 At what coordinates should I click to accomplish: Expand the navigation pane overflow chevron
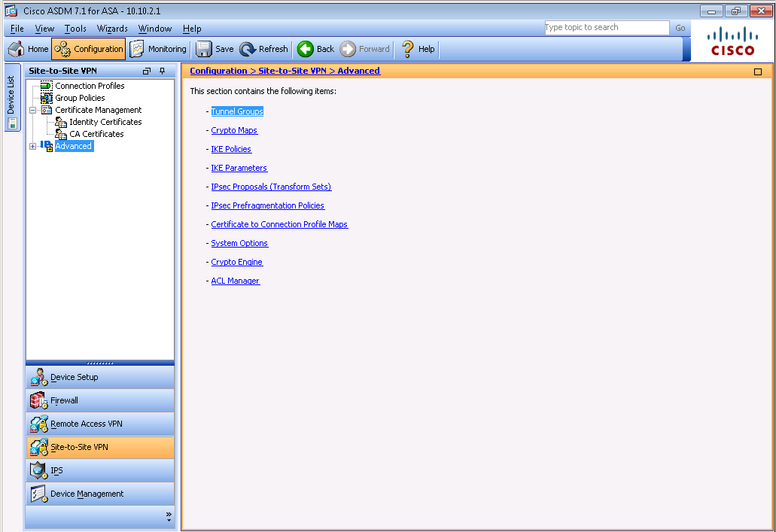click(169, 516)
